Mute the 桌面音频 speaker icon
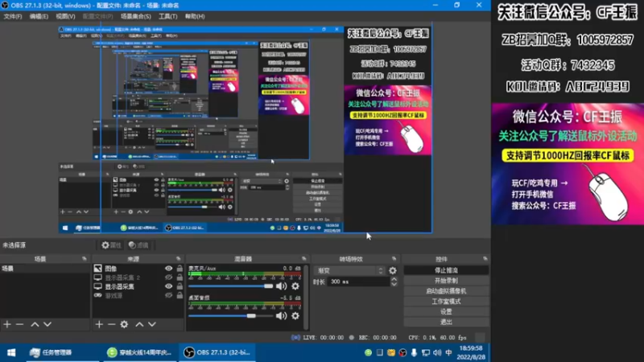644x362 pixels. coord(281,315)
